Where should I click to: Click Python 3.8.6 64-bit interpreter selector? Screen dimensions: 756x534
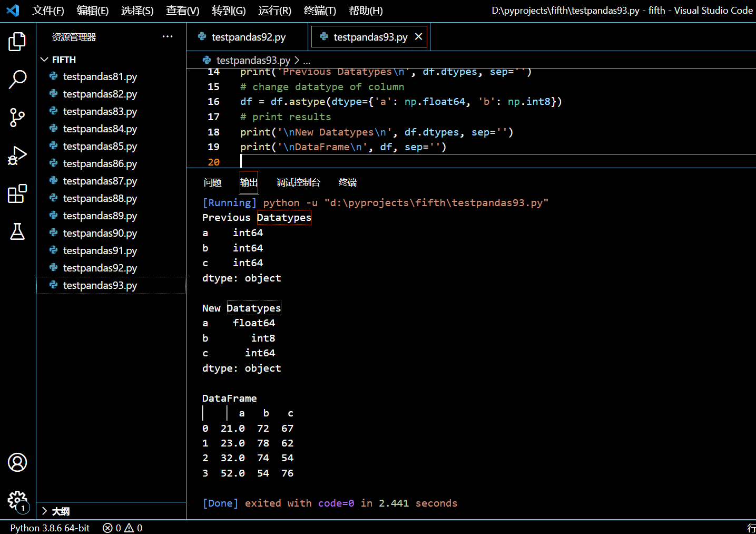pyautogui.click(x=50, y=528)
